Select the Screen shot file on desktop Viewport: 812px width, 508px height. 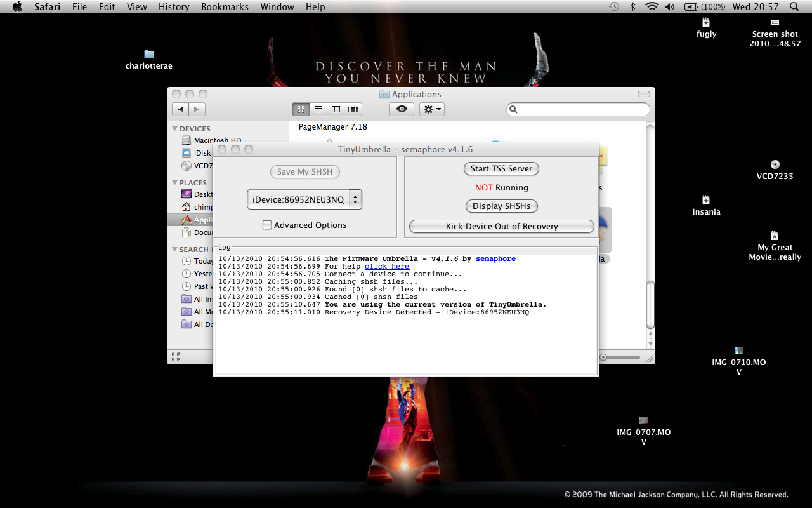pyautogui.click(x=775, y=33)
